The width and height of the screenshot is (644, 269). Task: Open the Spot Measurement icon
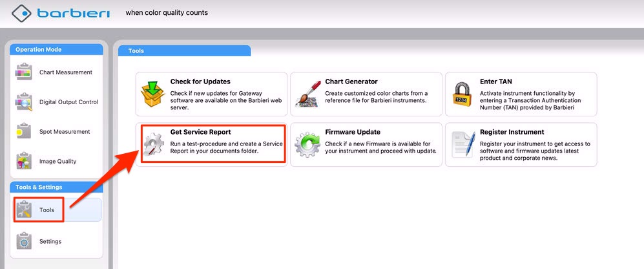(x=23, y=132)
